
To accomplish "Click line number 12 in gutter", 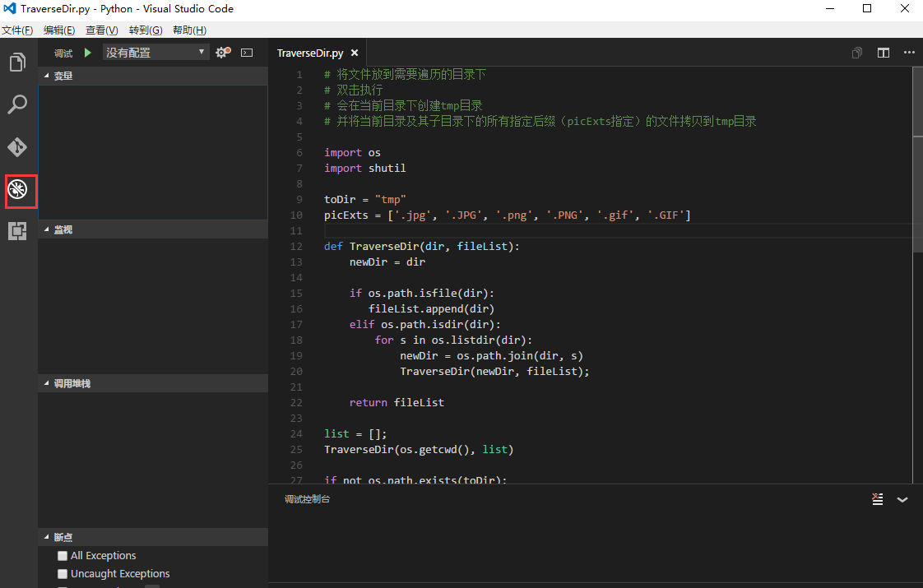I will pos(297,247).
